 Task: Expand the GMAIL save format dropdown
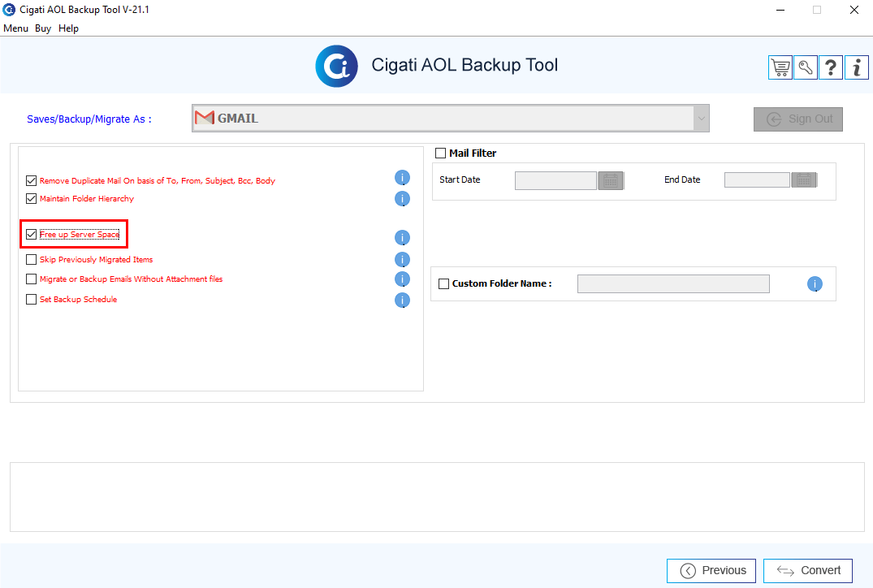pos(701,118)
